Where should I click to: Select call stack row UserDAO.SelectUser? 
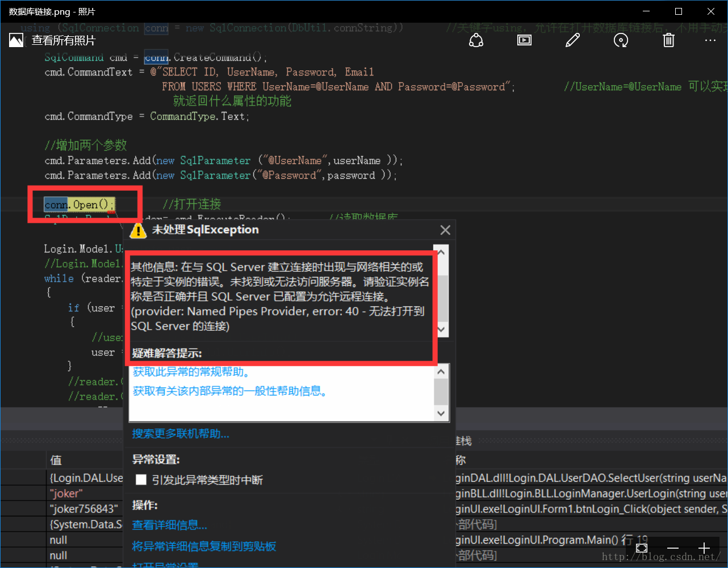[x=591, y=478]
